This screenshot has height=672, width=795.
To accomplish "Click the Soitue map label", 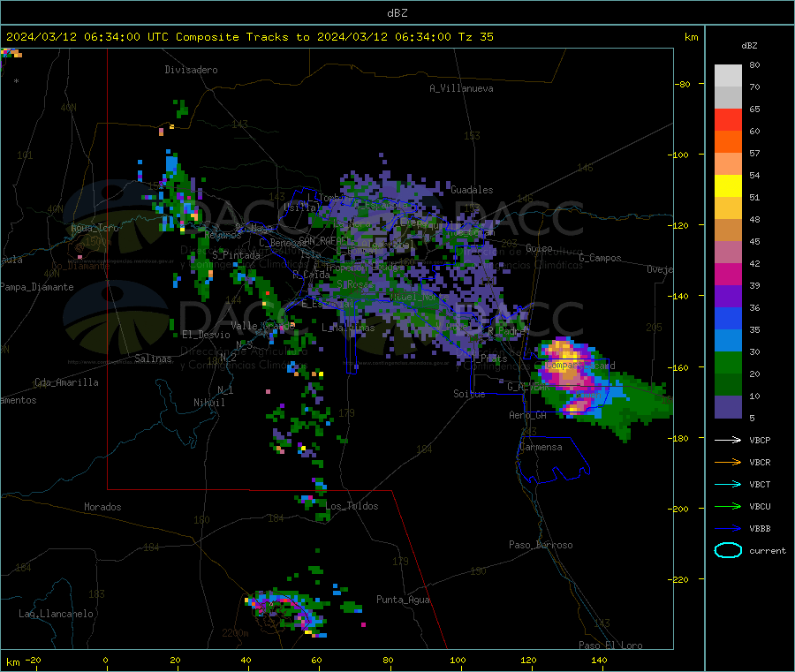I will coord(469,394).
